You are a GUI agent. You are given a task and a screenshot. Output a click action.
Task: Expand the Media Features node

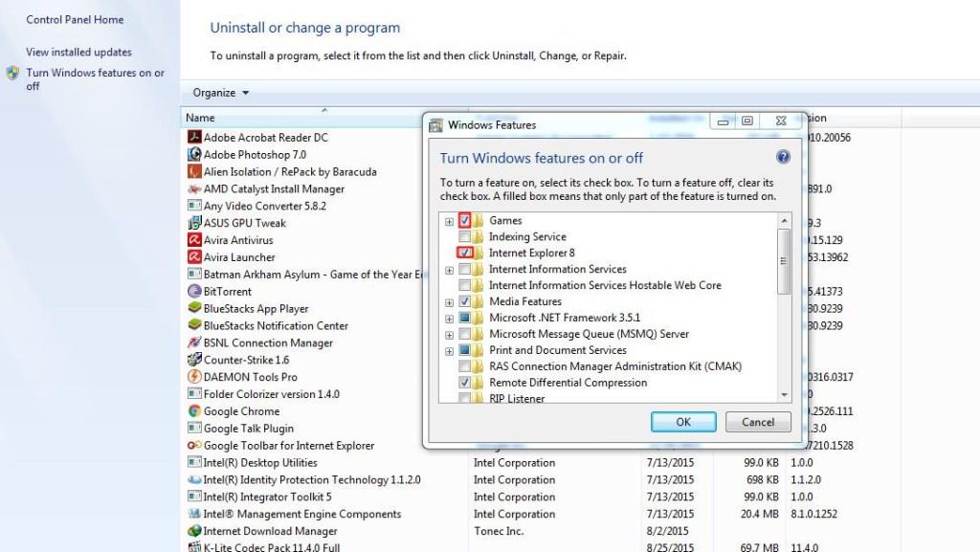tap(449, 302)
